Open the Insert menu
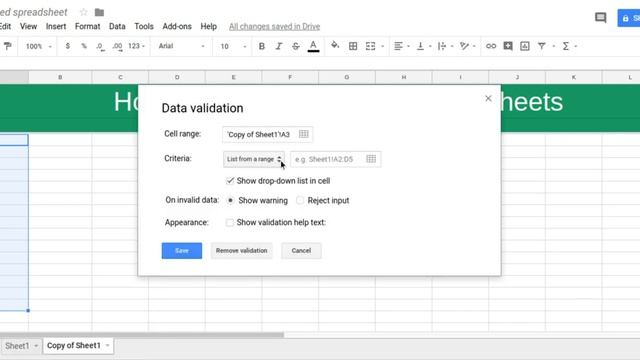The width and height of the screenshot is (640, 360). pyautogui.click(x=56, y=27)
